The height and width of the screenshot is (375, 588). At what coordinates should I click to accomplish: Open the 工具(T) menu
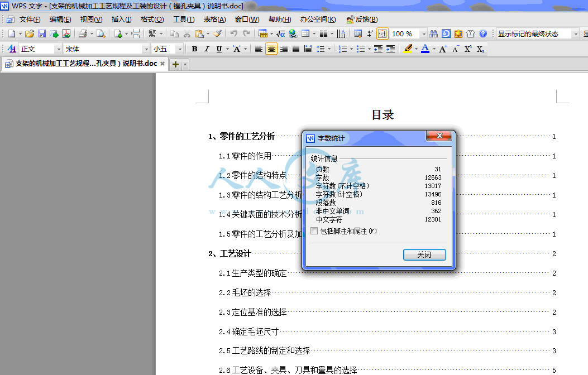point(183,20)
